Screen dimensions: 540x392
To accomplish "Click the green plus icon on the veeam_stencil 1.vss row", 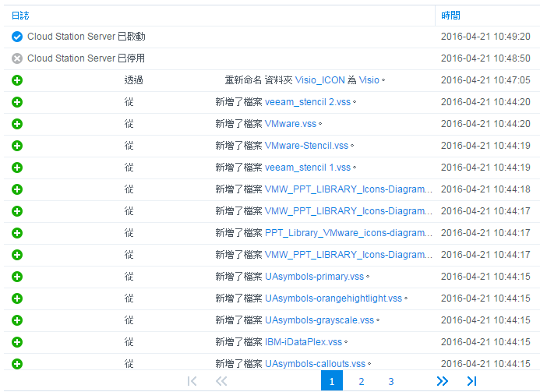I will pyautogui.click(x=17, y=168).
